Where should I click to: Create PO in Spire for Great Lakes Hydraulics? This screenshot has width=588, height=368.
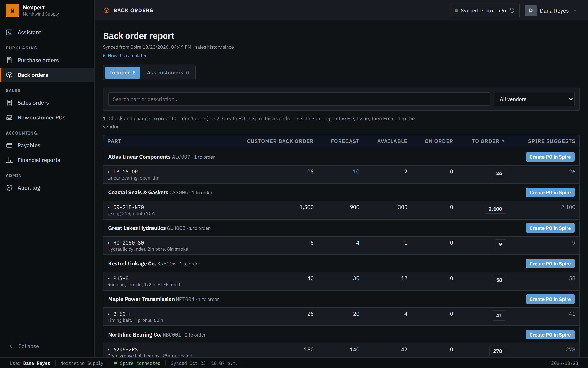tap(550, 228)
